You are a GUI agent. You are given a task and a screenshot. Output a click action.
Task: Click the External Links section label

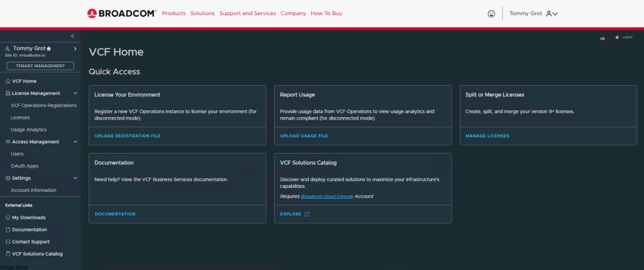[19, 205]
